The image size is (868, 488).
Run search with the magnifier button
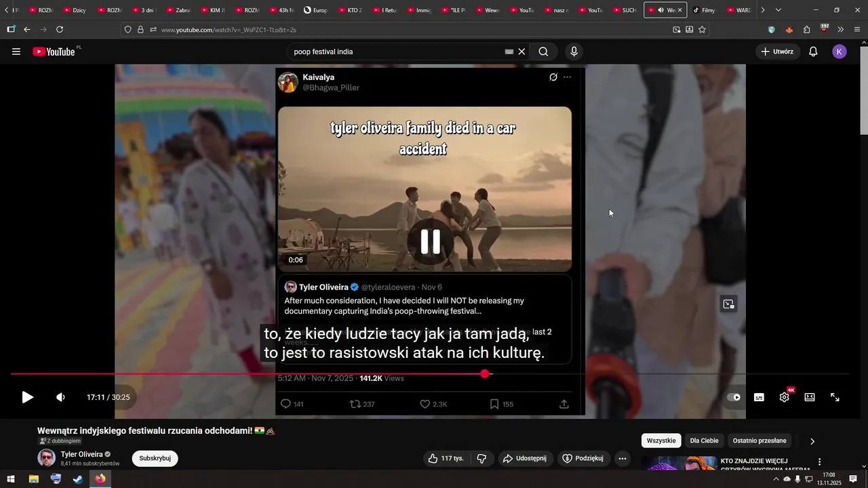click(x=543, y=52)
